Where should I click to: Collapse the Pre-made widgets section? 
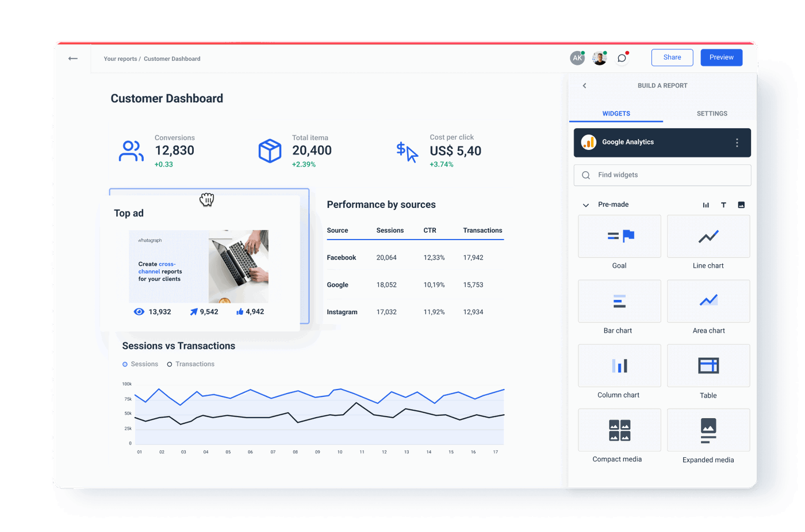585,205
